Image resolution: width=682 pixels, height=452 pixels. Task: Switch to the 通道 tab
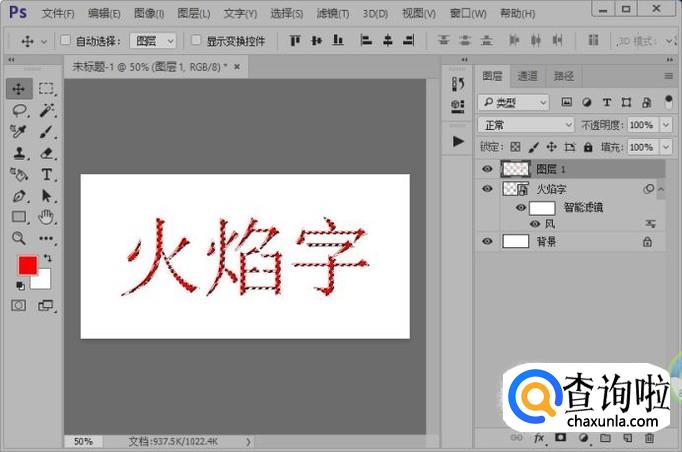pos(527,76)
